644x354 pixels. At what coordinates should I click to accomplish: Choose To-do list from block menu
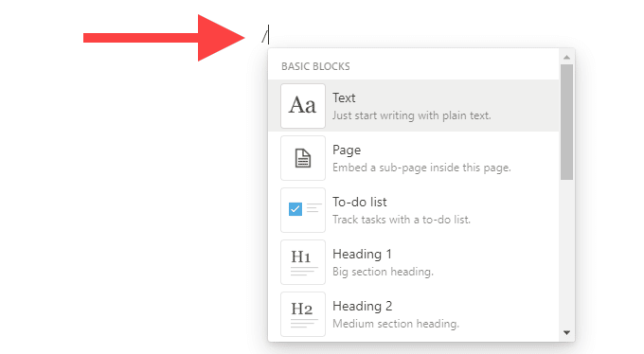click(413, 210)
